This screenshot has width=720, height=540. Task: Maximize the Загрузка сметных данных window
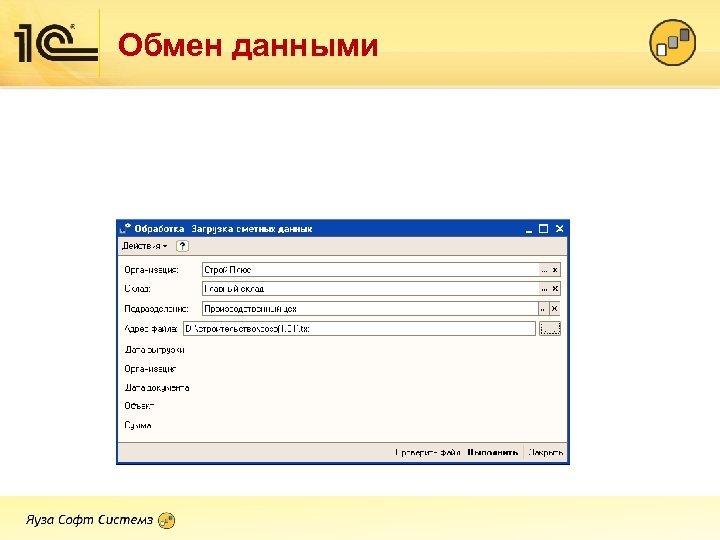coord(544,229)
